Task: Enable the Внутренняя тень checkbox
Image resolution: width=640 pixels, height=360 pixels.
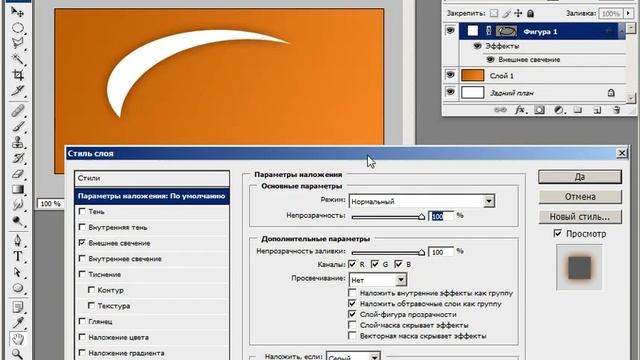Action: pos(82,227)
